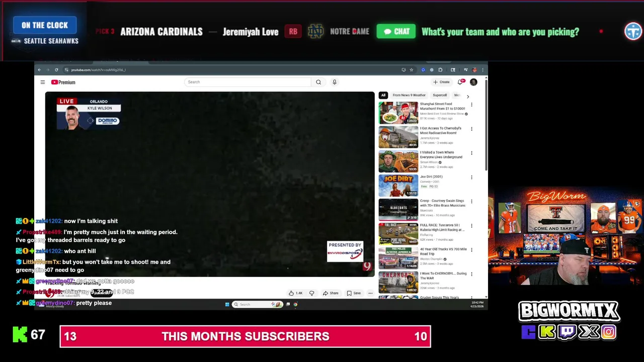Open Creep Courtney Swain Sings title
This screenshot has width=644, height=362.
tap(442, 203)
